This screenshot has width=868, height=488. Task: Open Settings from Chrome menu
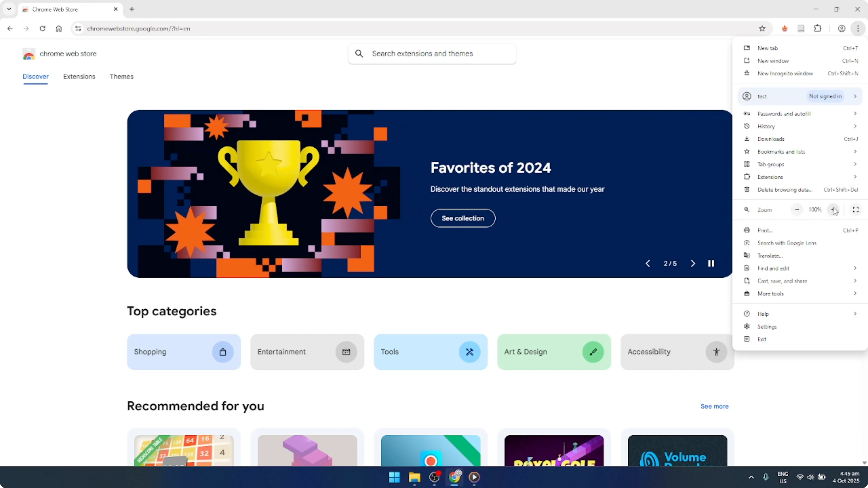tap(800, 327)
